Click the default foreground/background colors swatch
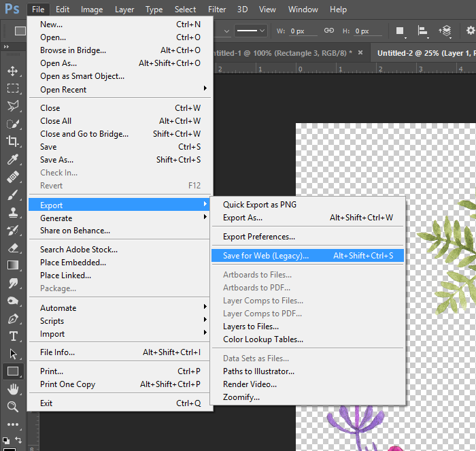476x451 pixels. click(5, 440)
